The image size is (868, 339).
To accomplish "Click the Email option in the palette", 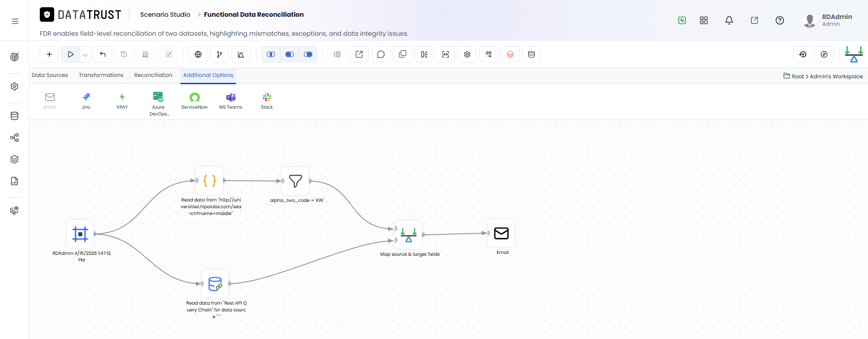I will [50, 101].
